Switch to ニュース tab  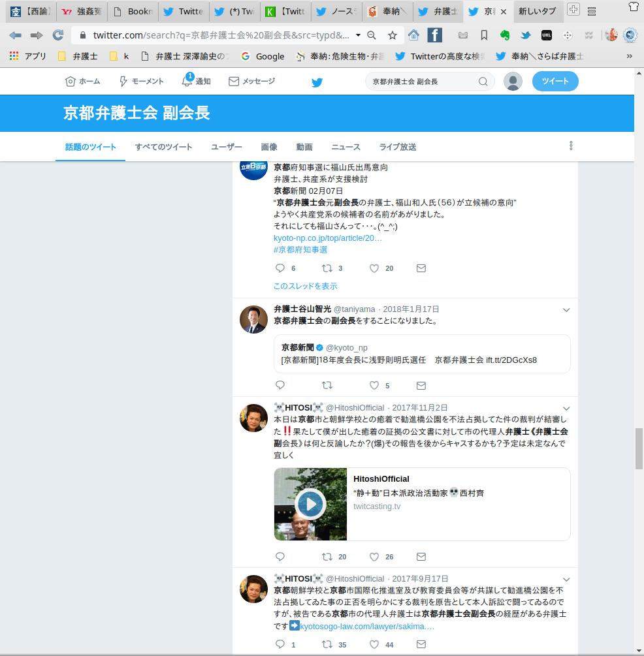coord(346,147)
